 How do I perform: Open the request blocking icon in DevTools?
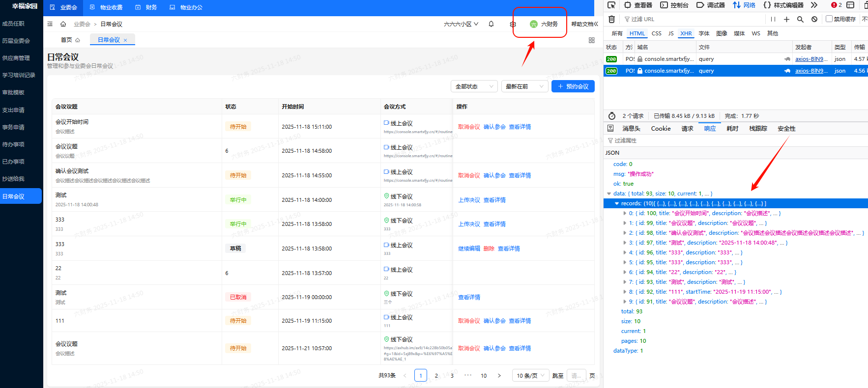point(814,19)
